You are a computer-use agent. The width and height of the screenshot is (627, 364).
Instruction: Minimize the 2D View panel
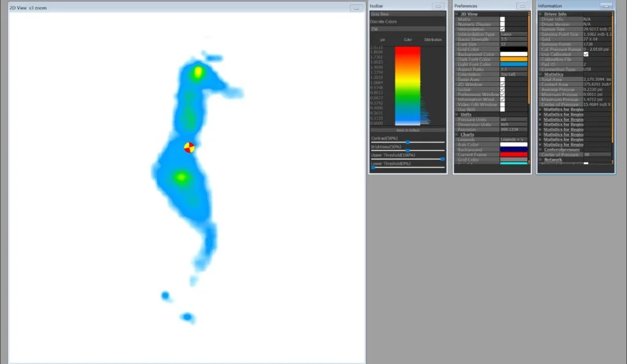point(356,8)
